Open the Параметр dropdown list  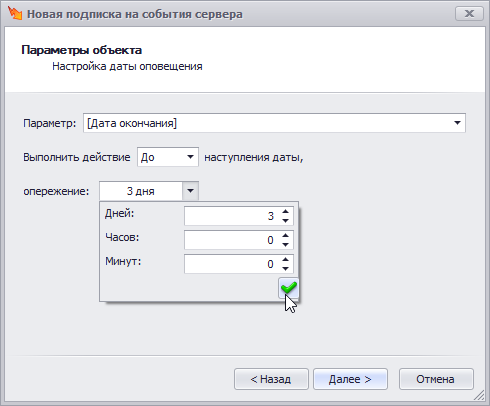[457, 123]
